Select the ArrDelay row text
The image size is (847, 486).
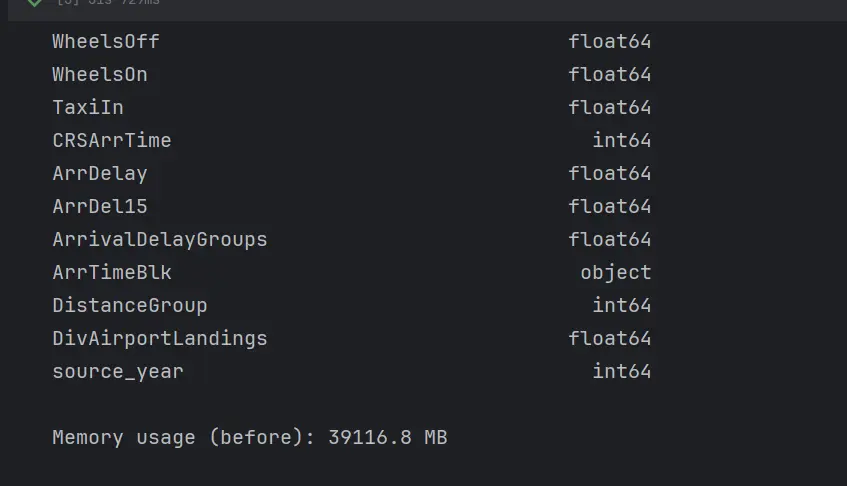coord(100,173)
